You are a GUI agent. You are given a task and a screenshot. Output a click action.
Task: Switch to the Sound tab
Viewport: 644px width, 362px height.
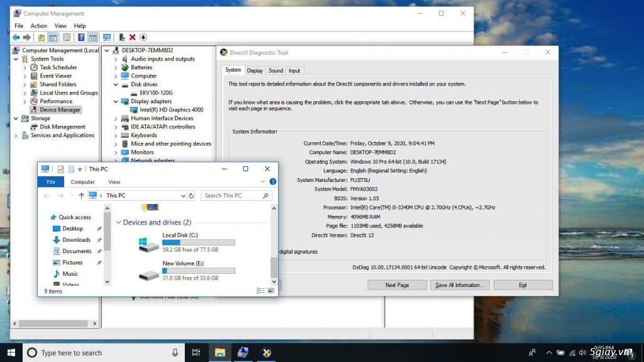pos(275,71)
